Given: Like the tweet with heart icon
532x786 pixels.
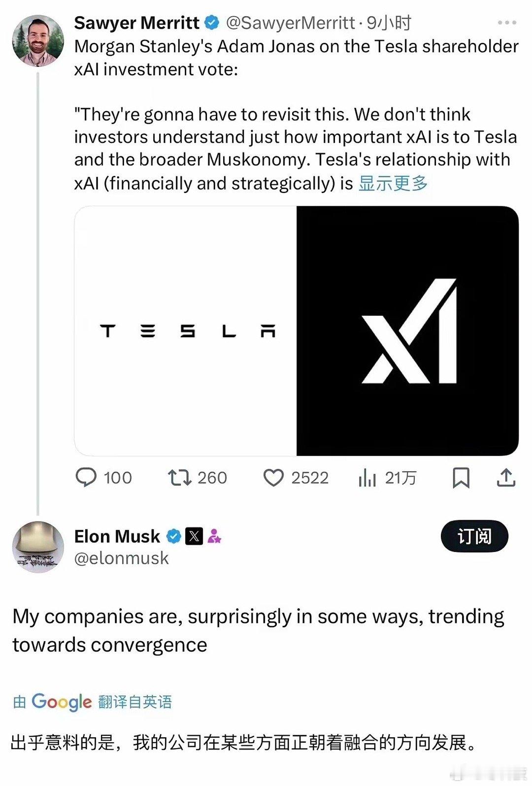Looking at the screenshot, I should [273, 478].
